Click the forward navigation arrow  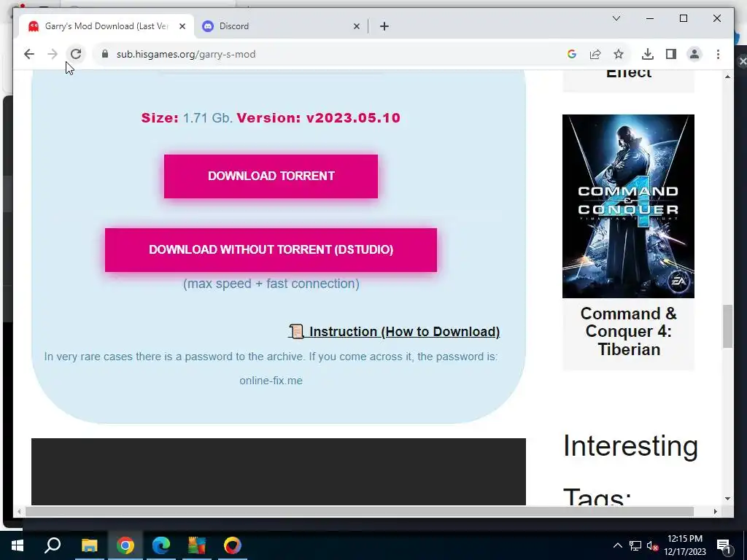pos(53,54)
